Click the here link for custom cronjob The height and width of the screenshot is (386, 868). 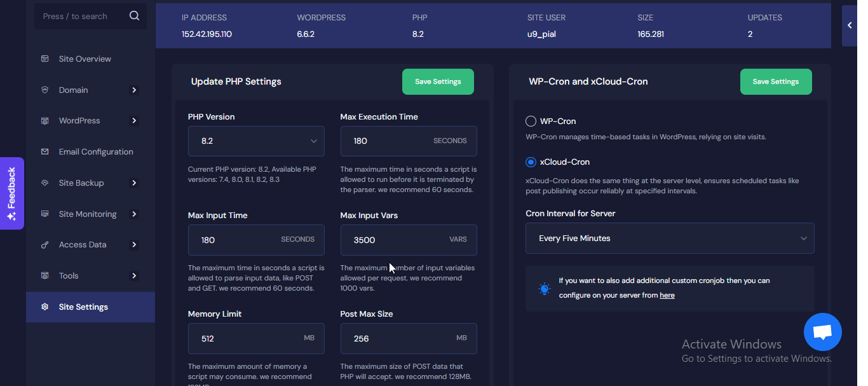click(667, 295)
